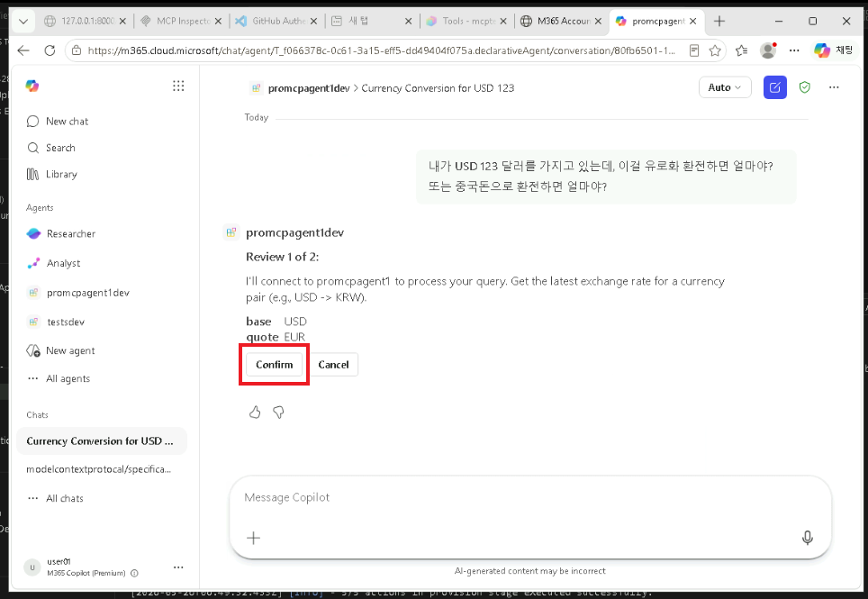Open promcpagent1dev agent in sidebar
Viewport: 868px width, 599px height.
click(x=78, y=293)
